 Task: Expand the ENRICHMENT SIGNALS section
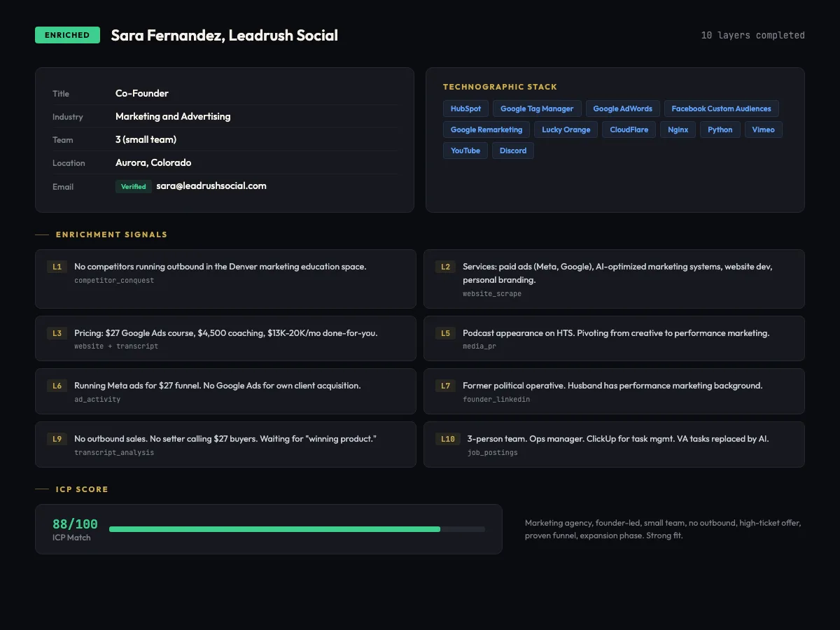(x=111, y=234)
